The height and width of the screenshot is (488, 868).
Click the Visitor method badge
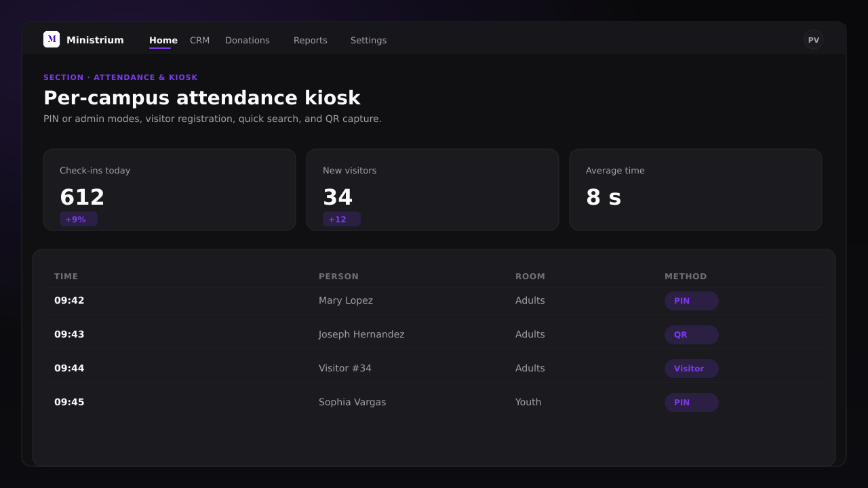pos(692,369)
